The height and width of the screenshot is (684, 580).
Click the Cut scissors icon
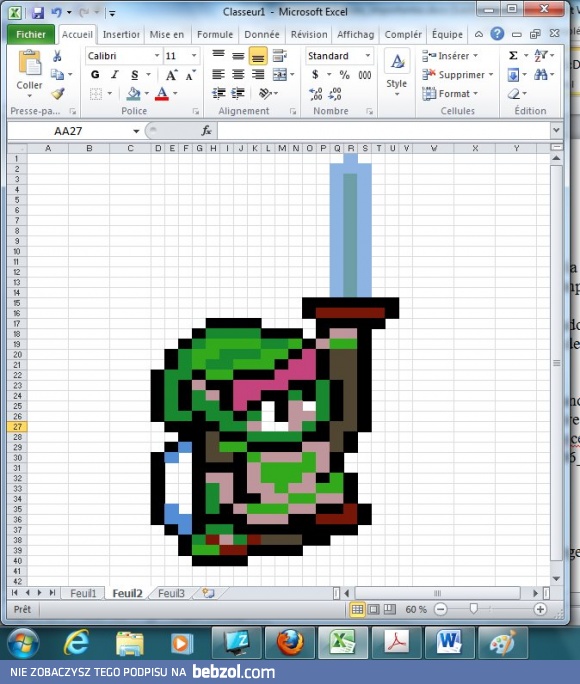point(57,56)
